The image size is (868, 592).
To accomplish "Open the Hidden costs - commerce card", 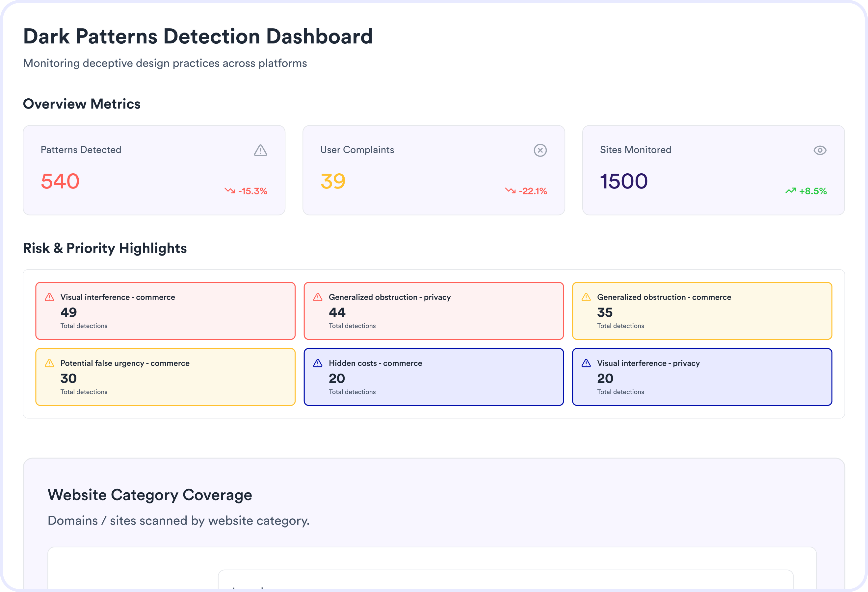I will [x=433, y=377].
